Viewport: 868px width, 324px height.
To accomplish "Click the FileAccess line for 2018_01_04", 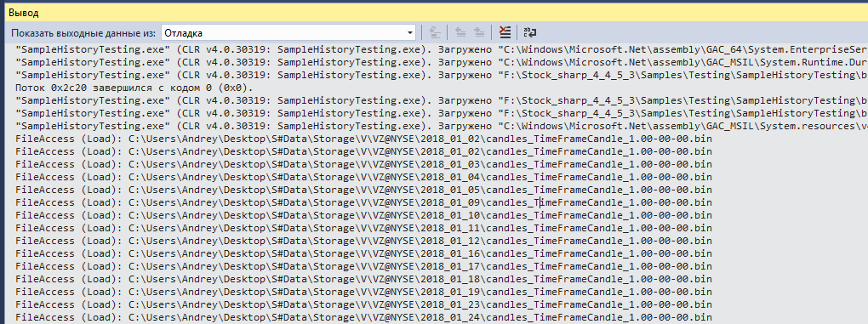I will click(363, 177).
